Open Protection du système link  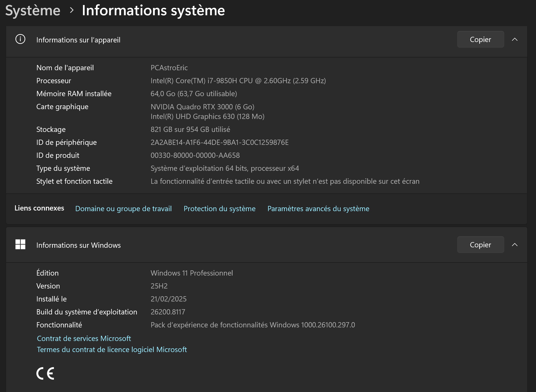220,209
